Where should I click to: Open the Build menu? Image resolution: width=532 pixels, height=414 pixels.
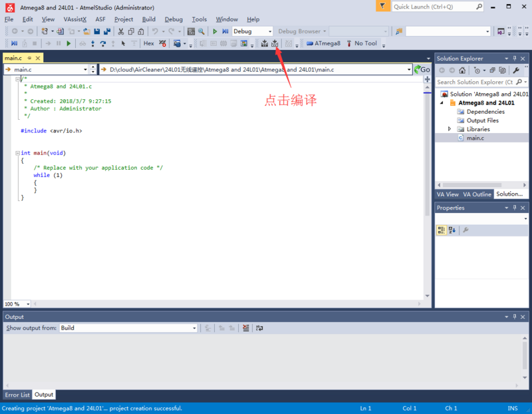point(148,19)
